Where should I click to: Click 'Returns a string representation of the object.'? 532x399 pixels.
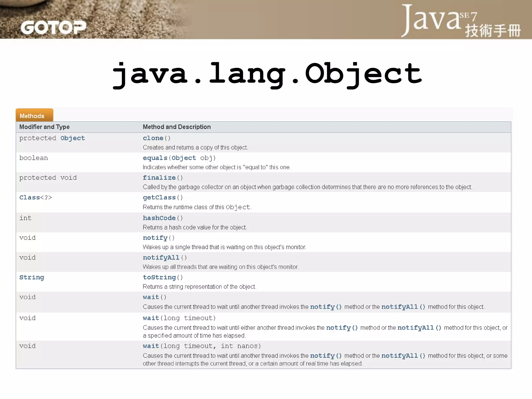[199, 287]
